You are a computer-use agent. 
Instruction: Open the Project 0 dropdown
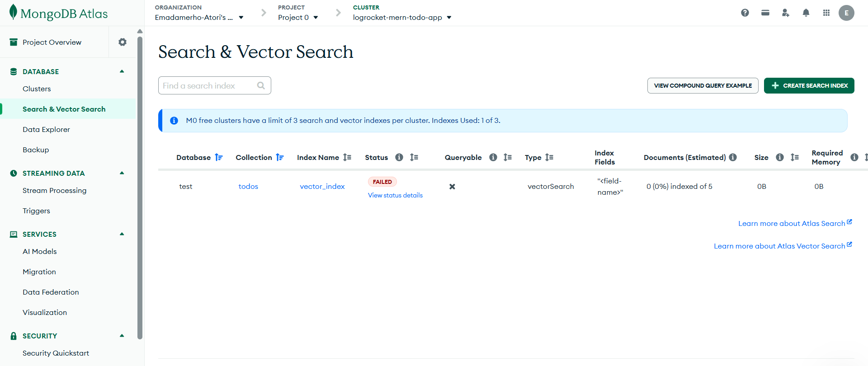[298, 18]
